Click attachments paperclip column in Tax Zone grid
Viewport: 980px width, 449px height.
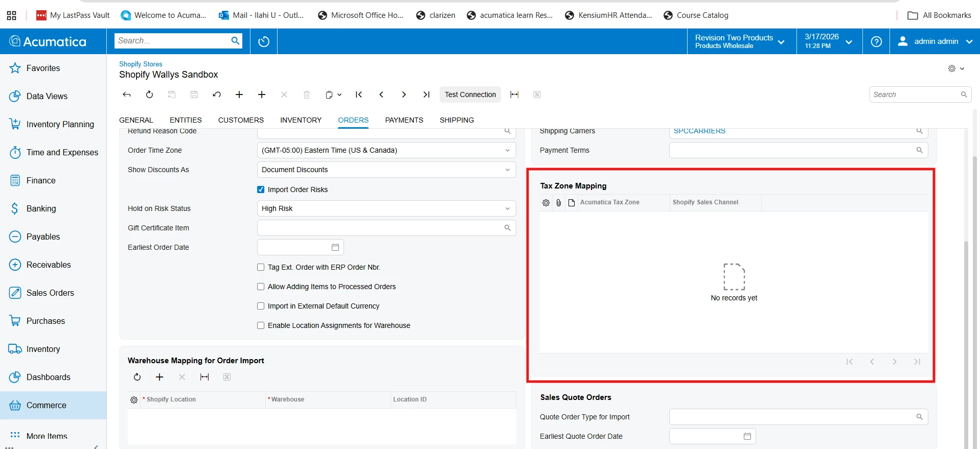point(559,203)
